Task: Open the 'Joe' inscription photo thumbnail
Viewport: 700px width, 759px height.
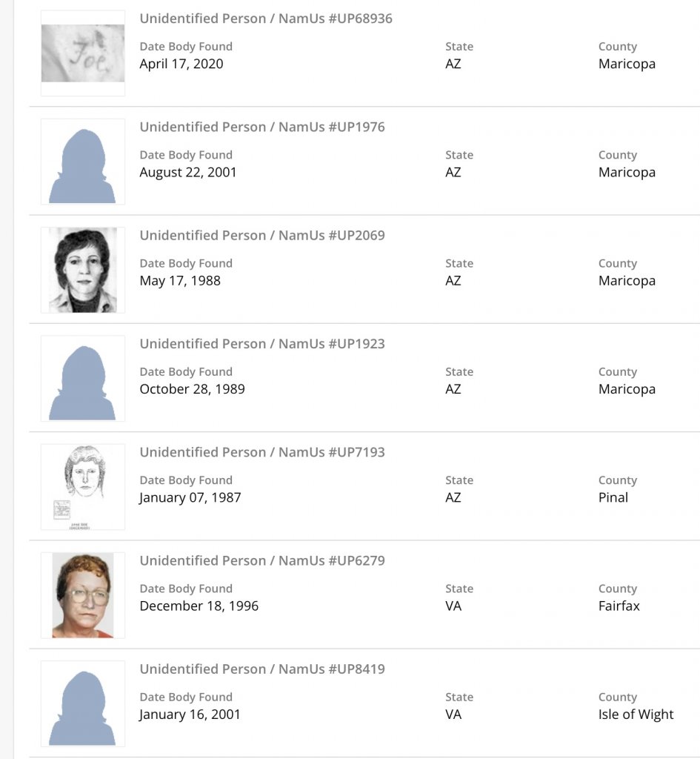Action: coord(82,53)
